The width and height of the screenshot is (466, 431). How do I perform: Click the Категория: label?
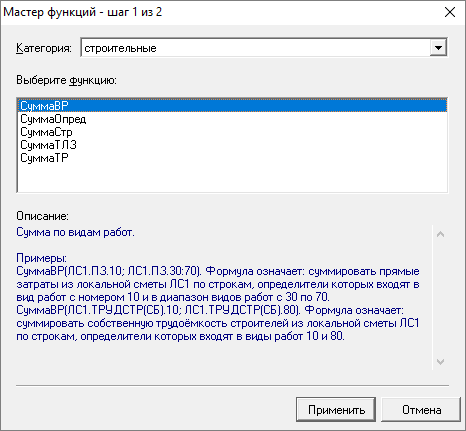44,48
